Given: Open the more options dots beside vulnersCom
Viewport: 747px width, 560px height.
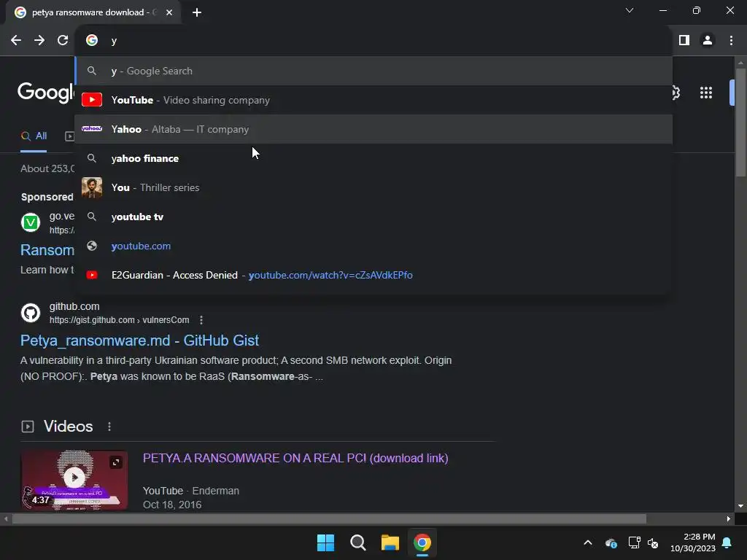Looking at the screenshot, I should click(201, 320).
